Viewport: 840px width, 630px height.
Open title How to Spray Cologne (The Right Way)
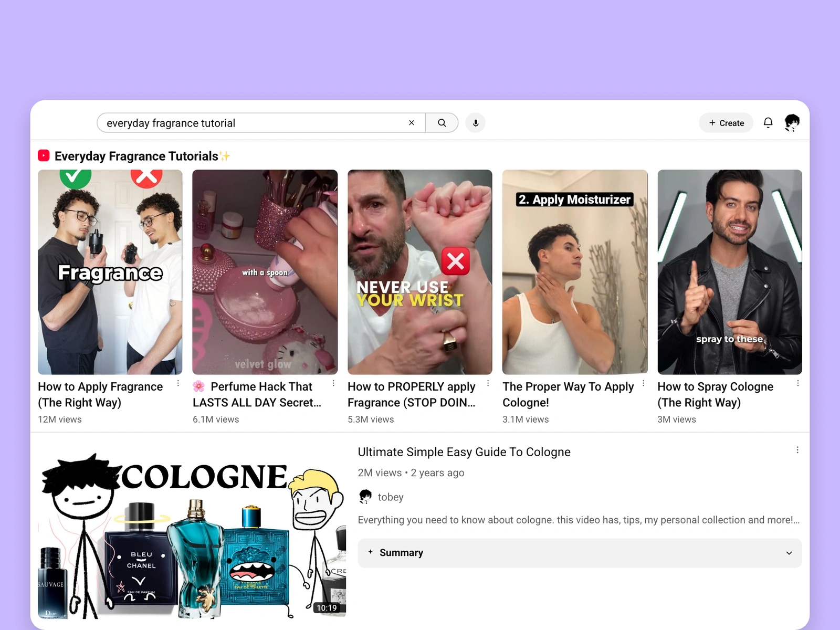pyautogui.click(x=715, y=395)
